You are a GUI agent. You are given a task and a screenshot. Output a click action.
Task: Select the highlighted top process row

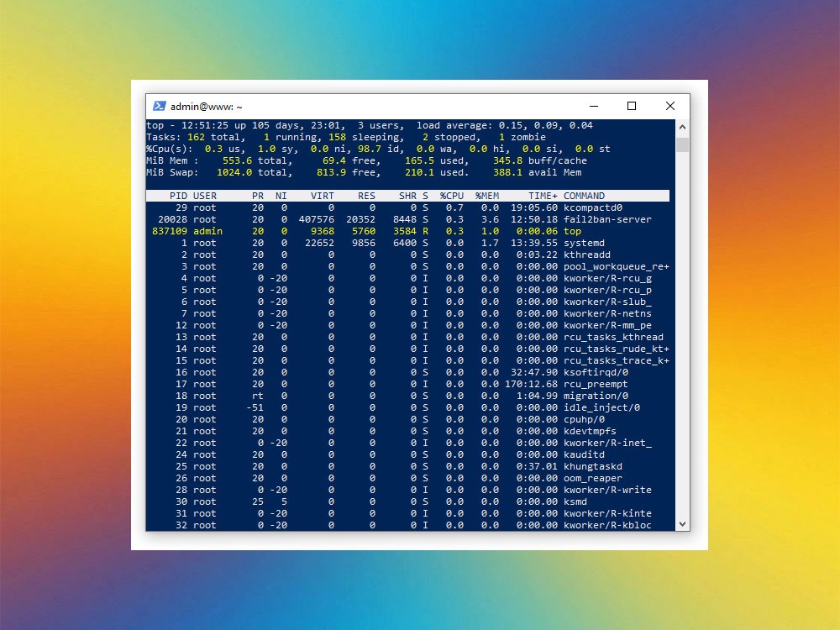click(x=378, y=231)
